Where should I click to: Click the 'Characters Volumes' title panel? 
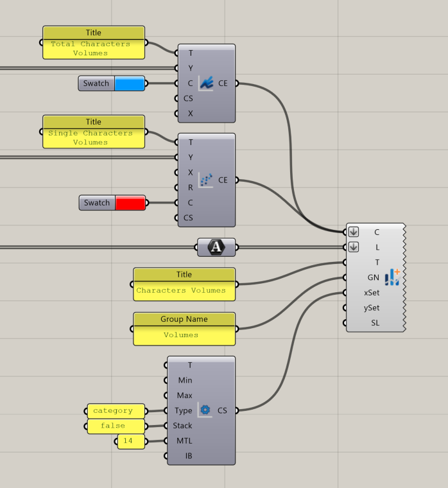184,290
